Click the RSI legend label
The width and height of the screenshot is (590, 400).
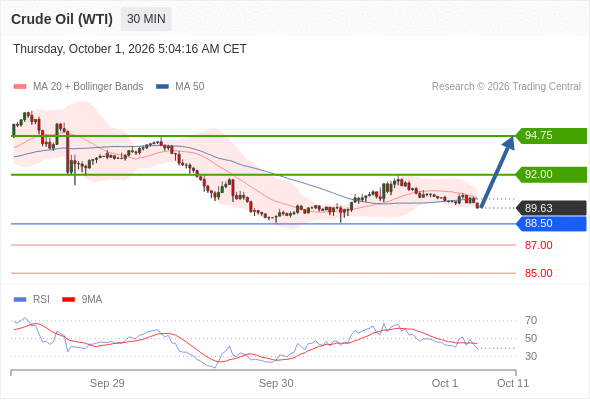(x=41, y=300)
